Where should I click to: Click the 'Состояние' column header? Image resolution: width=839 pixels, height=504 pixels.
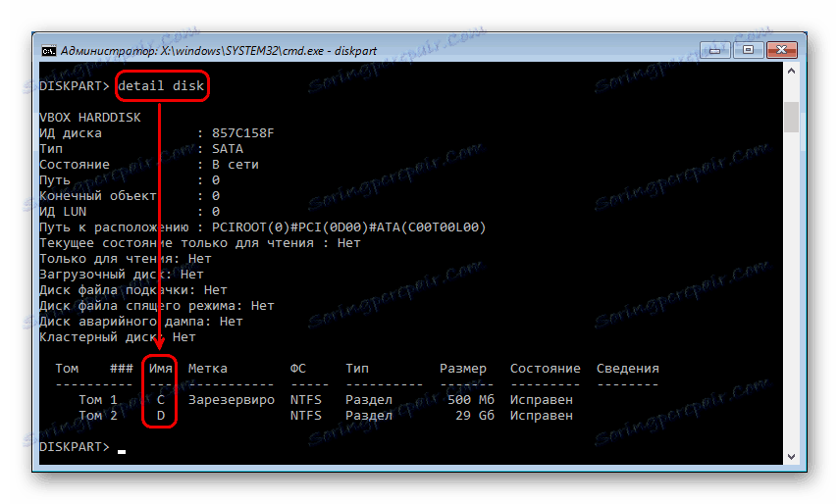tap(546, 369)
